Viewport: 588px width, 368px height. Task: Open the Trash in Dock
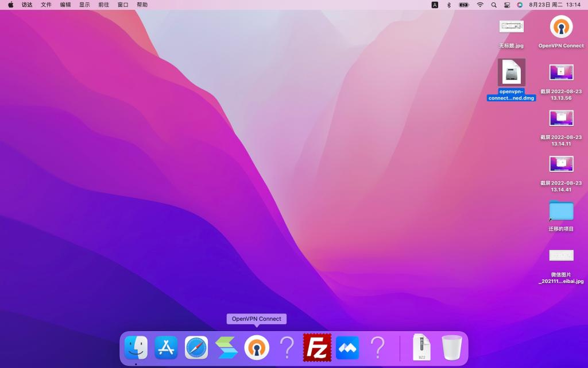452,347
